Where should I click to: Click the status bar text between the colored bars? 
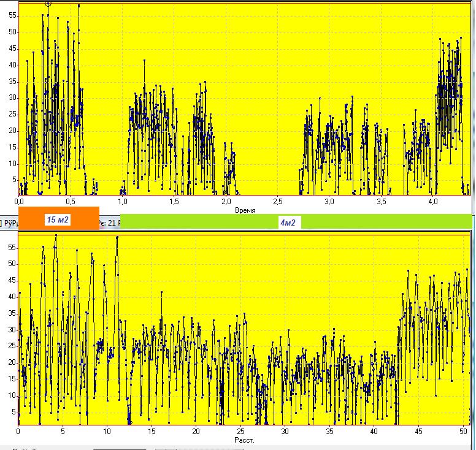tap(109, 224)
